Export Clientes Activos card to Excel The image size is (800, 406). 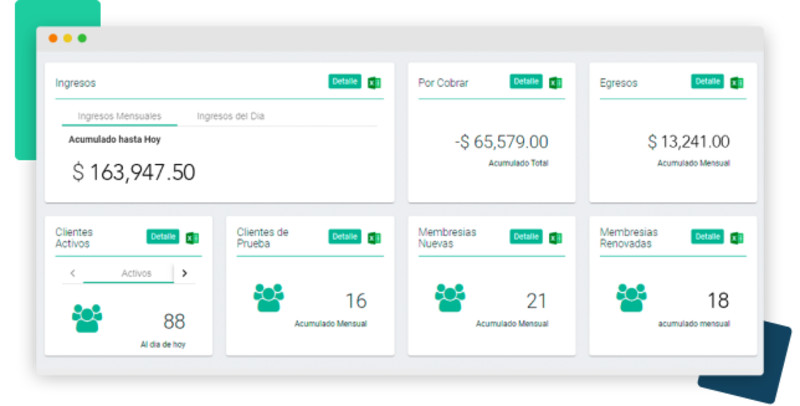pyautogui.click(x=192, y=238)
